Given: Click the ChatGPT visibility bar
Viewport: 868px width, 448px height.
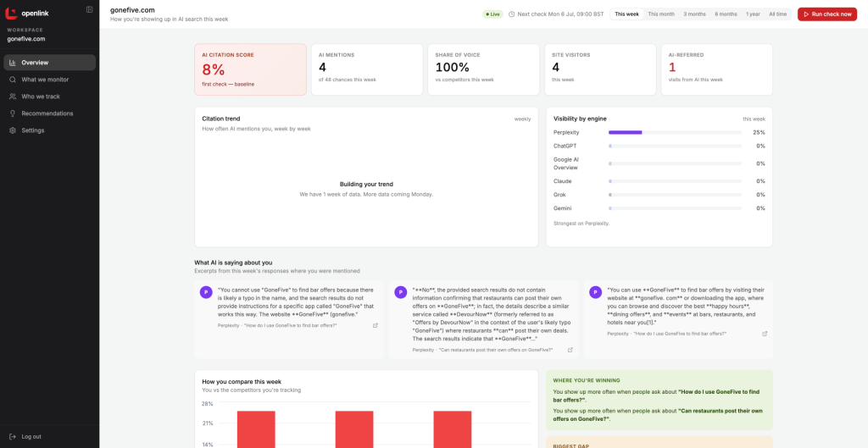Looking at the screenshot, I should click(675, 146).
